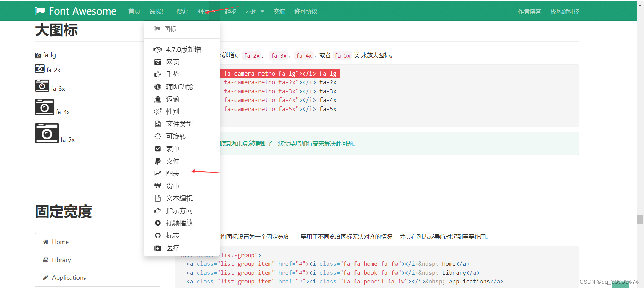This screenshot has width=644, height=288.
Task: Click the pencil icon beside Applications
Action: click(x=45, y=278)
